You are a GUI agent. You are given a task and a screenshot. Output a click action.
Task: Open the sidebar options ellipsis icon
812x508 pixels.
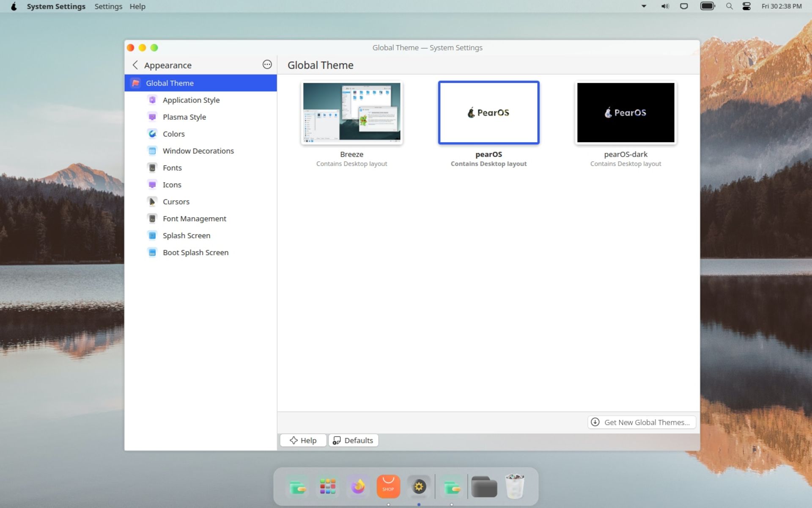pos(267,64)
